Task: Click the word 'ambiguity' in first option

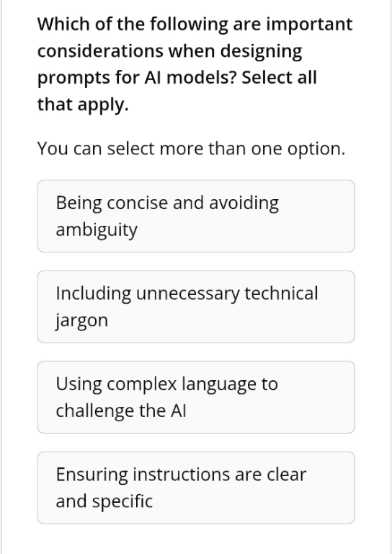Action: (97, 230)
